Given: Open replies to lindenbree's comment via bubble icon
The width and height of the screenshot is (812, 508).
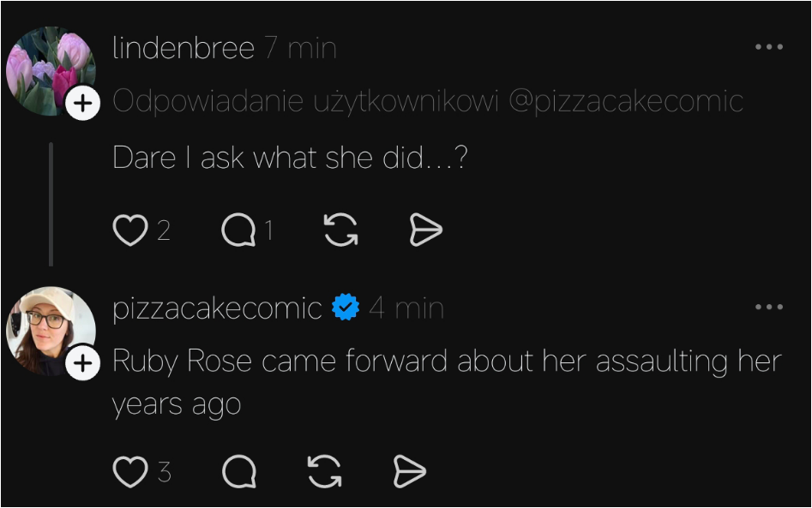Looking at the screenshot, I should coord(238,230).
